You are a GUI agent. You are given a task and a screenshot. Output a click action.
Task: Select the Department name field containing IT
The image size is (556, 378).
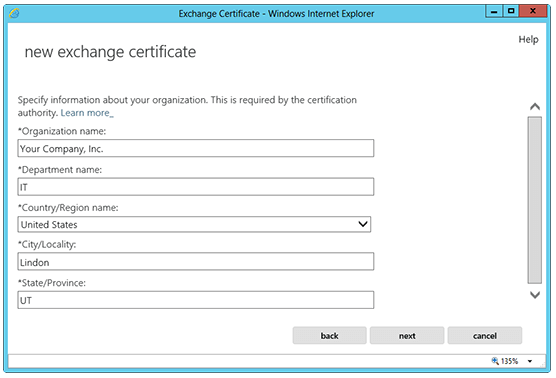tap(196, 187)
